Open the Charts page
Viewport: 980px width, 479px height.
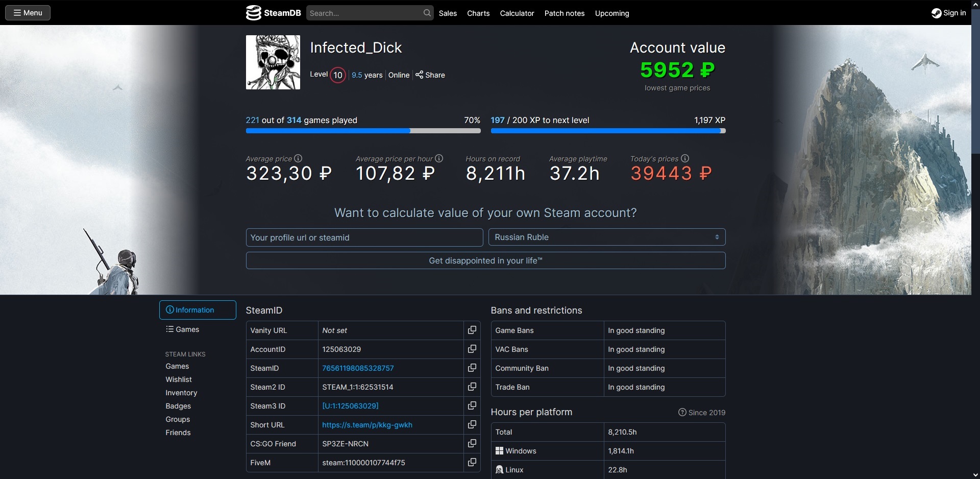(x=478, y=13)
